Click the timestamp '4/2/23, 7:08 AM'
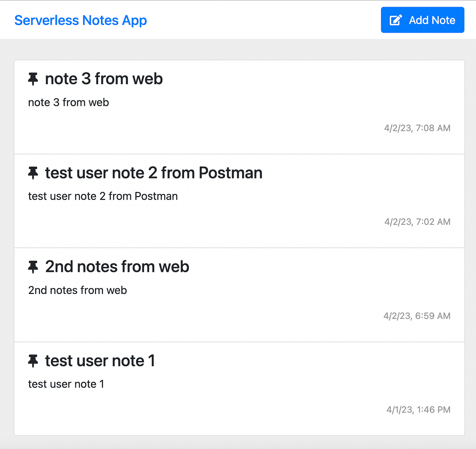The height and width of the screenshot is (449, 476). 417,128
